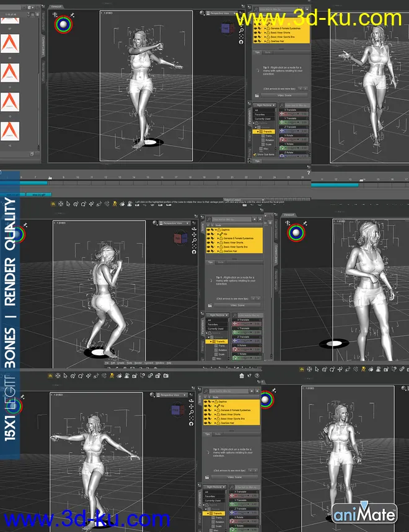Switch to the Tips tab in top Scene pane

(258, 53)
